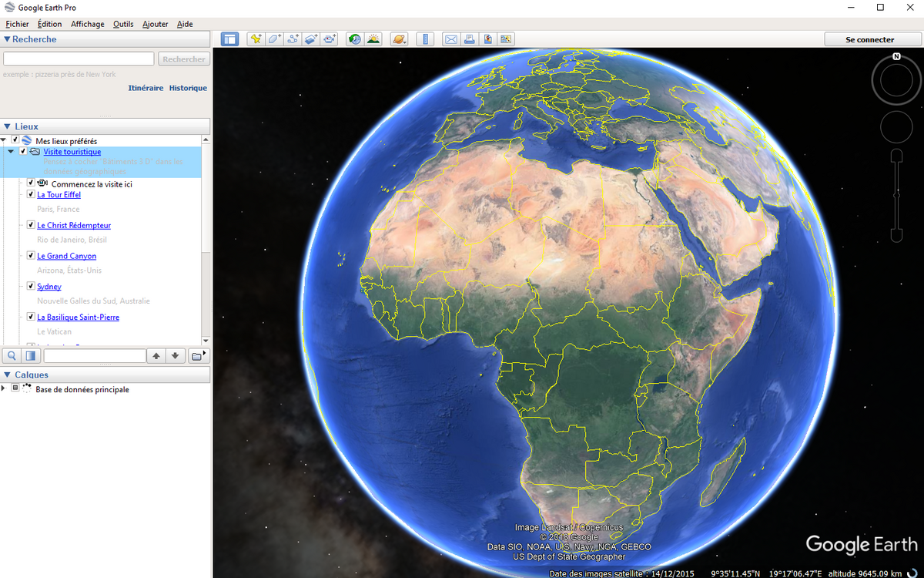Activate the Record Tour tool
The image size is (924, 578).
click(330, 39)
